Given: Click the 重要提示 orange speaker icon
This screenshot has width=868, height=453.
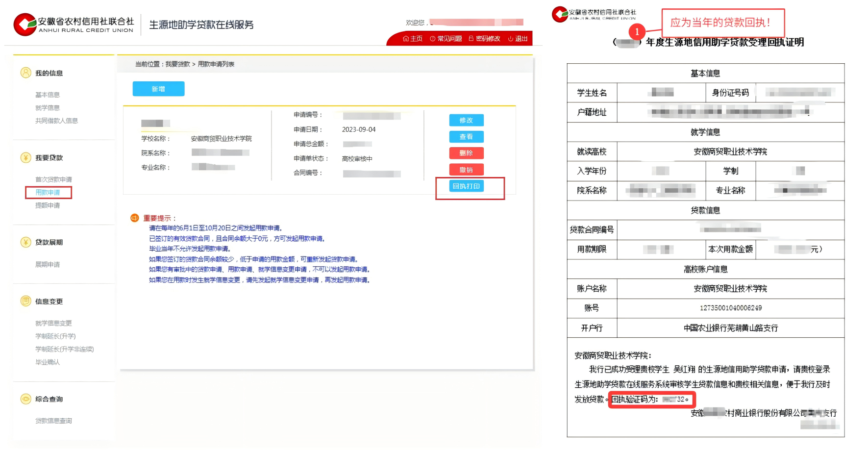Looking at the screenshot, I should (134, 218).
